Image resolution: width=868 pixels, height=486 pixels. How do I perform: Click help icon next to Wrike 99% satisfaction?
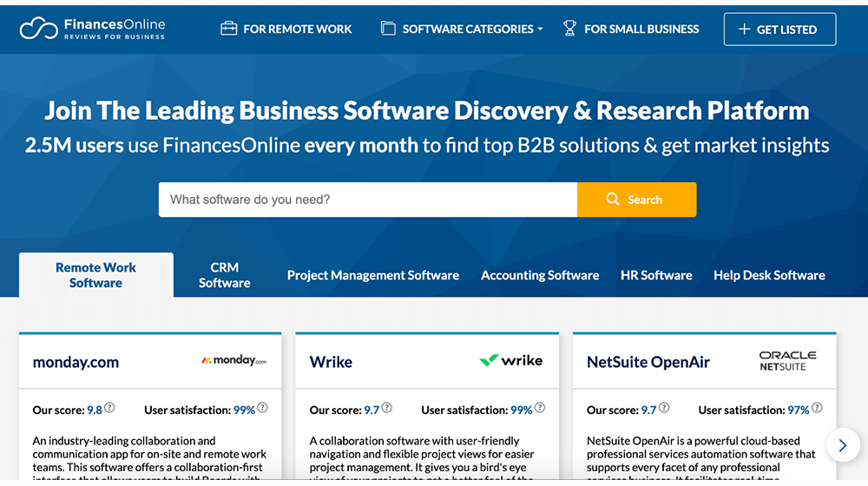coord(540,408)
